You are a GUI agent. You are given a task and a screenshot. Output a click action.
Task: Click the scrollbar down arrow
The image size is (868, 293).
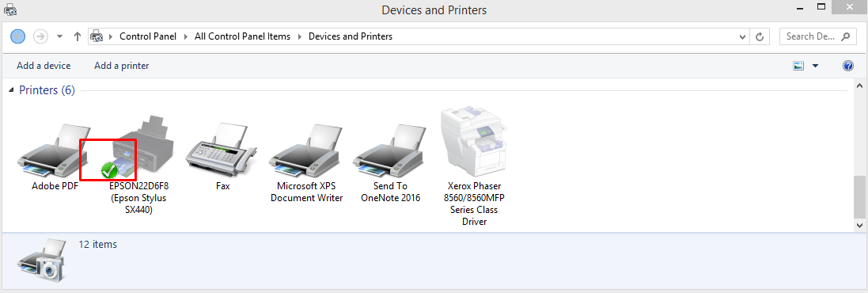pos(859,226)
